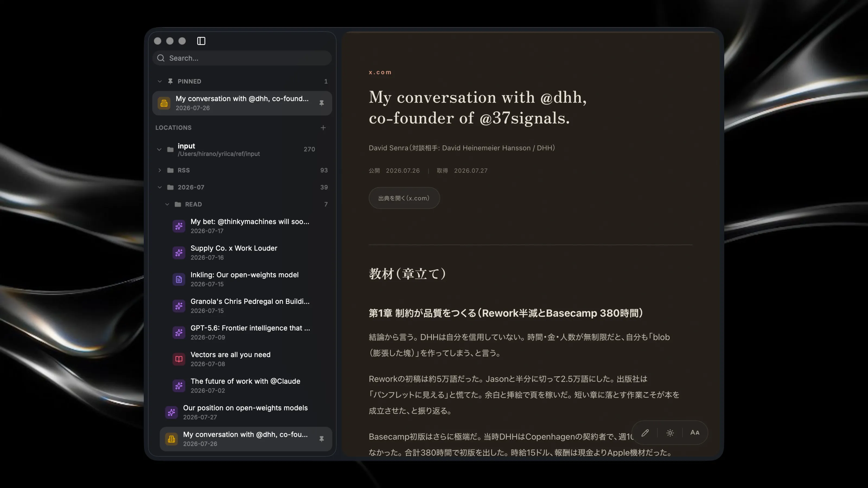Click sparkle icon of Claude article
The image size is (868, 488).
(179, 386)
